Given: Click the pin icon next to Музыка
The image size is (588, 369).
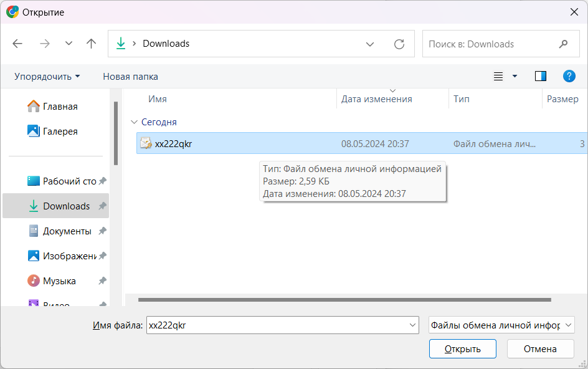Looking at the screenshot, I should [x=102, y=280].
